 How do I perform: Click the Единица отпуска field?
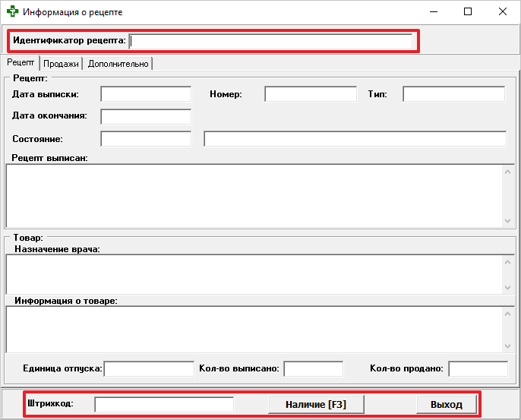click(149, 368)
